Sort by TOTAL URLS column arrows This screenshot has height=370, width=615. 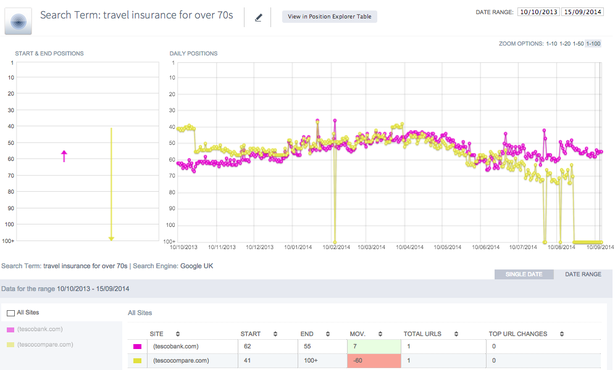pos(456,334)
